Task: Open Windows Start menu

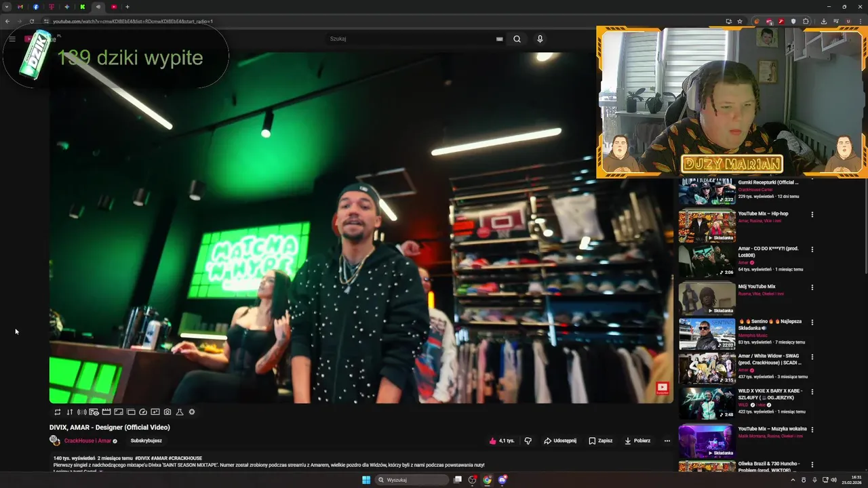Action: 366,480
